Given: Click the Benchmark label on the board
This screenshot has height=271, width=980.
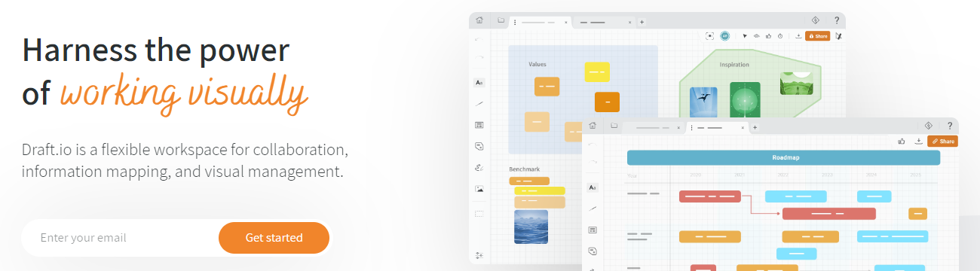Looking at the screenshot, I should click(524, 169).
